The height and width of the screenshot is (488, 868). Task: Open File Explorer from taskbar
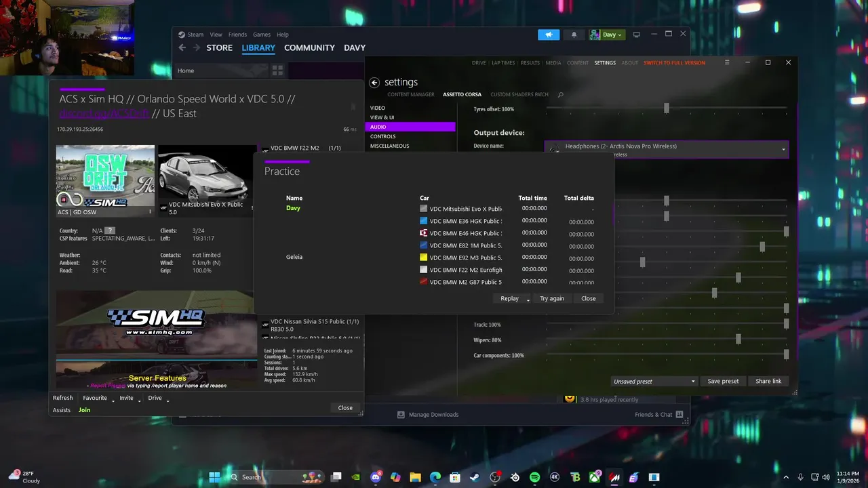415,477
